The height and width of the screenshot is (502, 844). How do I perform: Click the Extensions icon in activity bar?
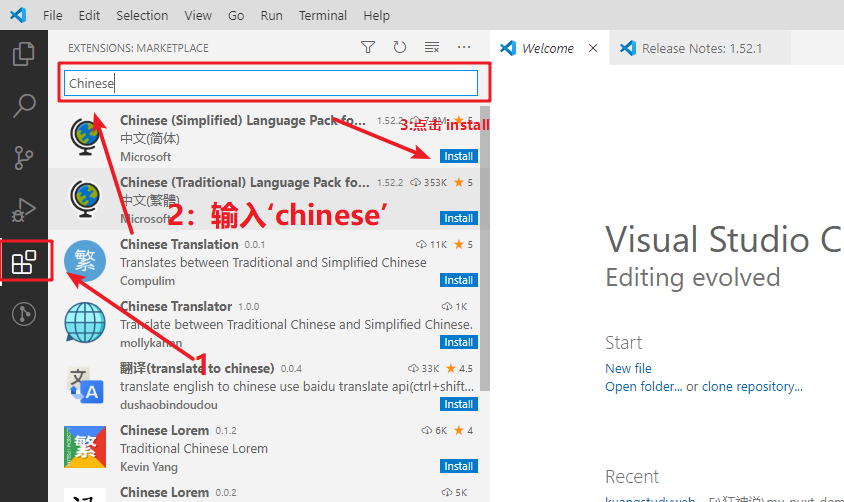24,263
